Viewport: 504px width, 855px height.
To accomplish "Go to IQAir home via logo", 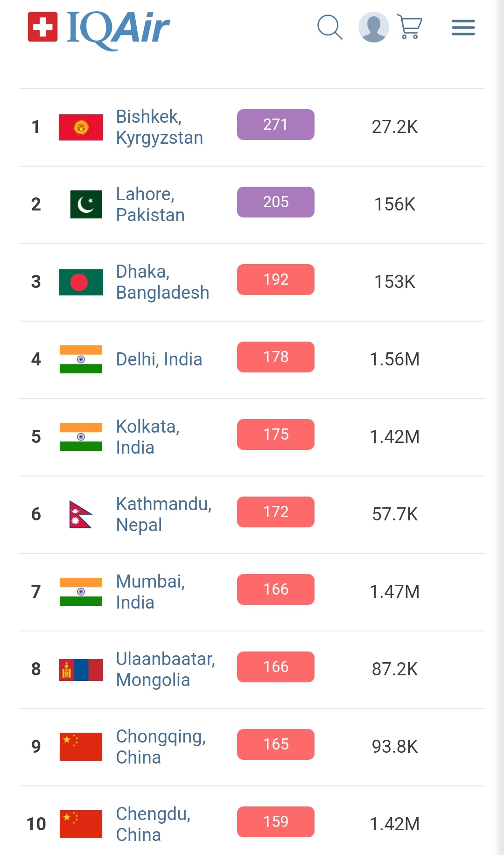I will click(x=99, y=28).
